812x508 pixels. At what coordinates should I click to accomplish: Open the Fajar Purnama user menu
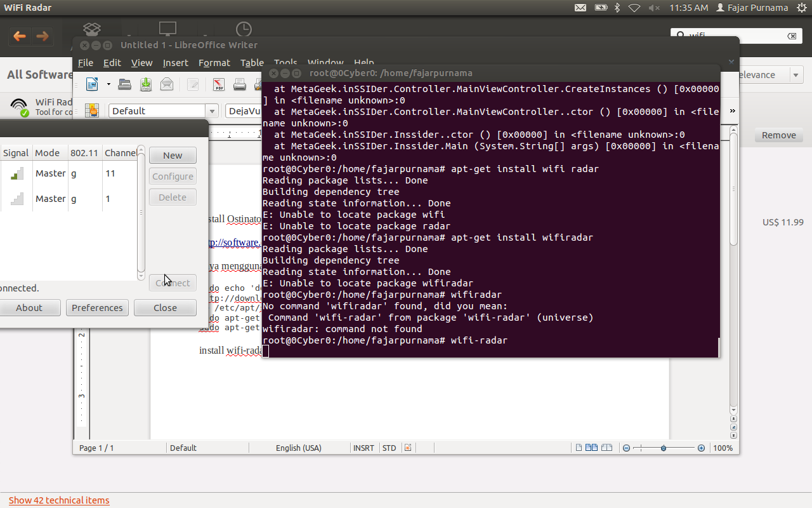(752, 8)
